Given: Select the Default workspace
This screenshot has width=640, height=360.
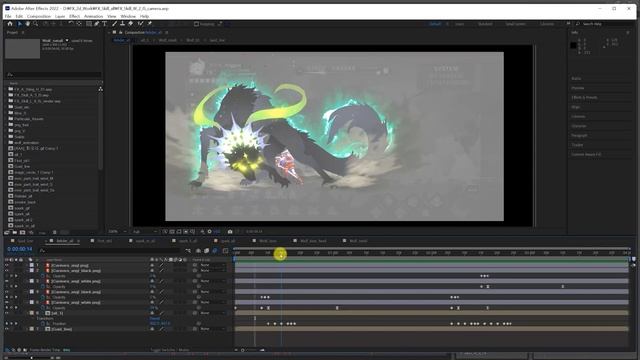Looking at the screenshot, I should tap(435, 24).
